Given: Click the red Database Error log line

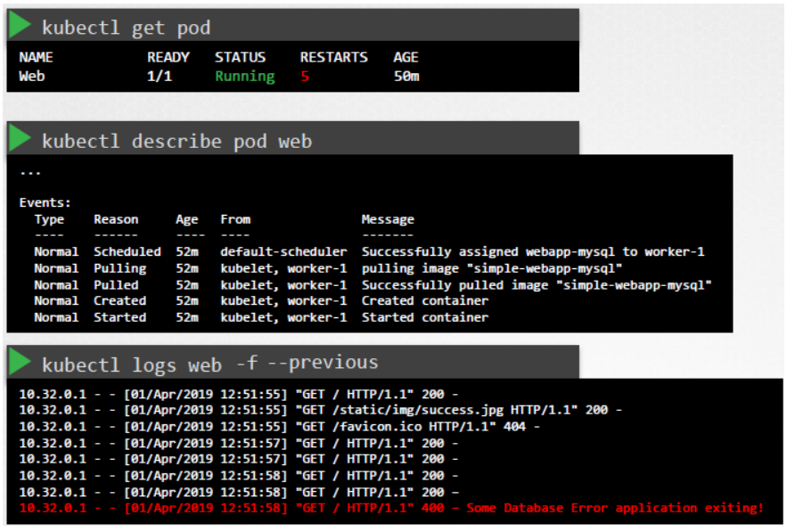Looking at the screenshot, I should coord(391,508).
